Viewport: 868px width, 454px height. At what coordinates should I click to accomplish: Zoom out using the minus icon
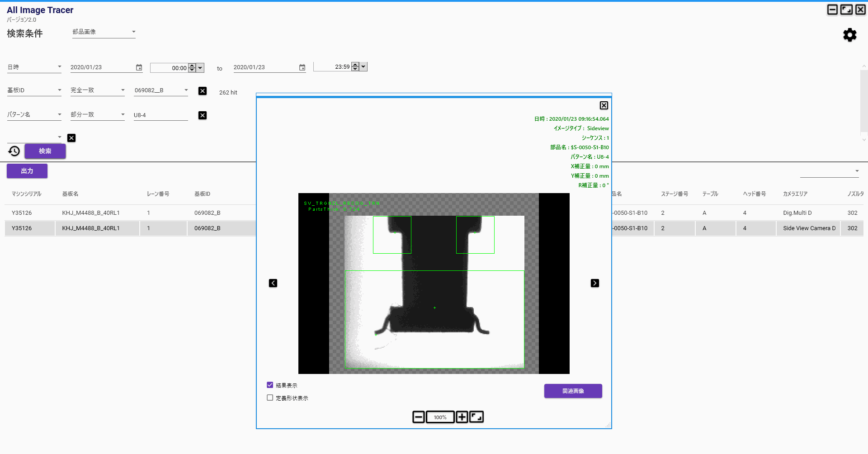[419, 417]
